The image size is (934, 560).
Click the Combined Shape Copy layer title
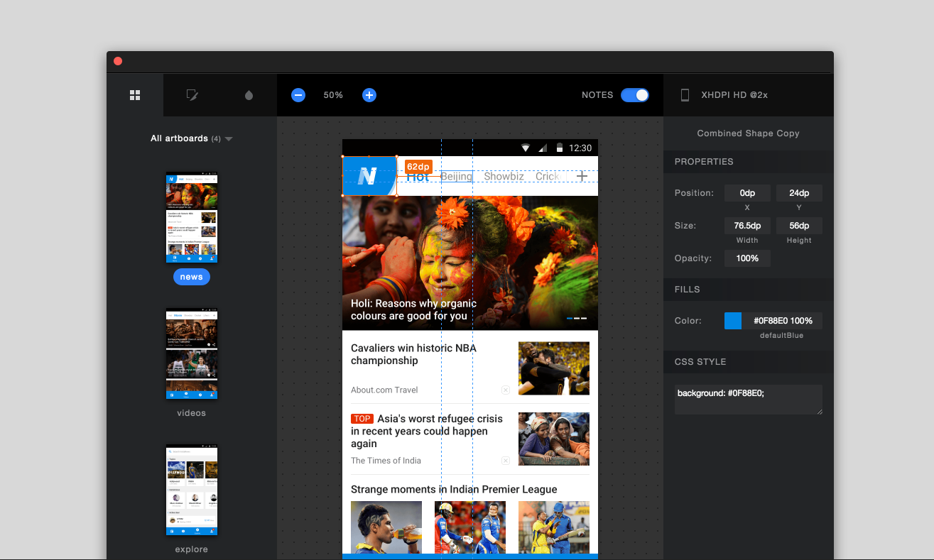(748, 133)
